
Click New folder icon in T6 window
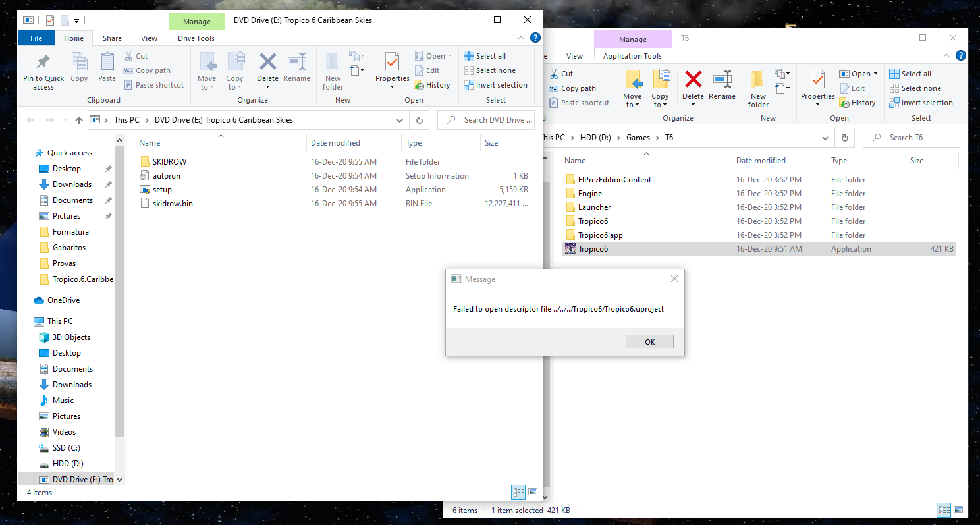tap(758, 89)
